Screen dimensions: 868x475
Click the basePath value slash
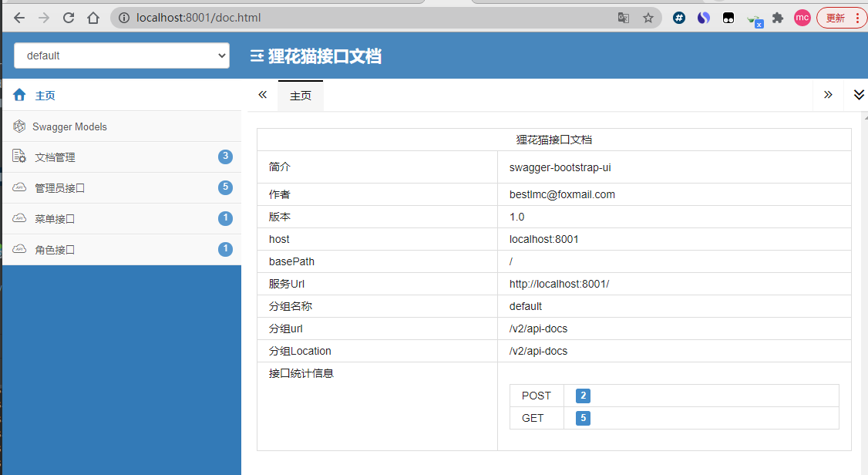point(511,261)
